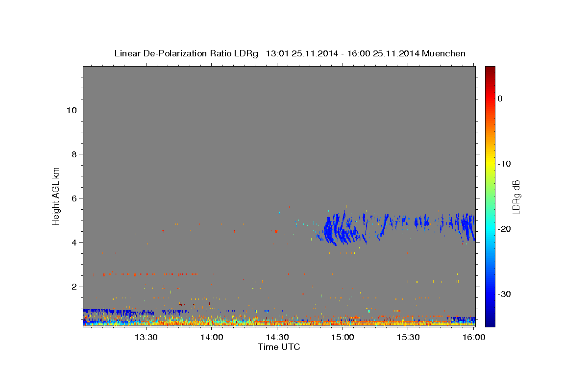Click the "Height AGL km" axis label

(56, 196)
